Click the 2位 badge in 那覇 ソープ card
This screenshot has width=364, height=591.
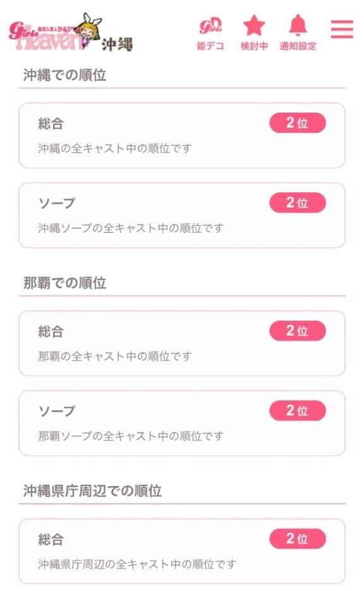(x=298, y=409)
